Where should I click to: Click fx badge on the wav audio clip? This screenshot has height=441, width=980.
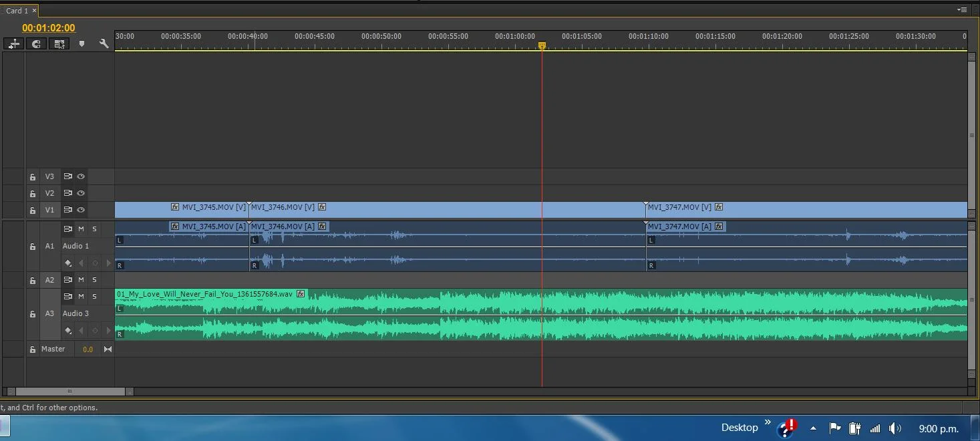point(301,294)
